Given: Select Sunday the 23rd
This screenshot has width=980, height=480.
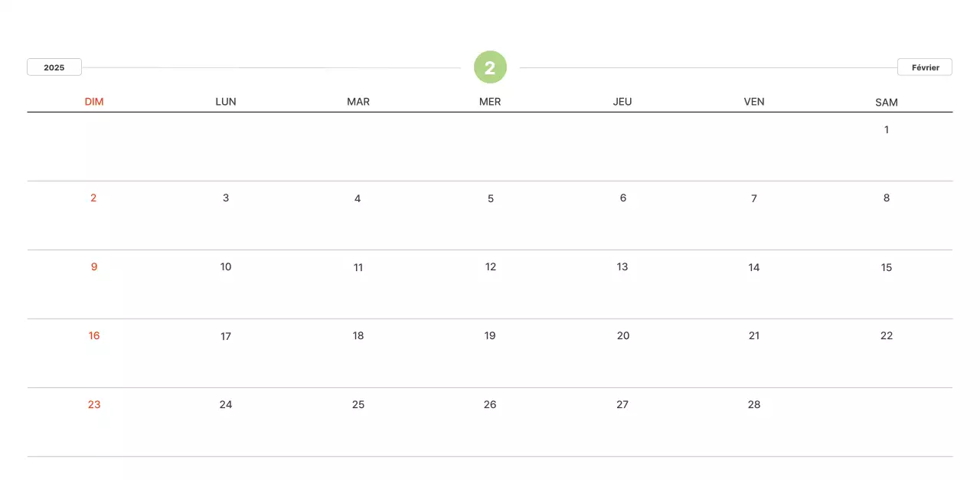Looking at the screenshot, I should (94, 405).
